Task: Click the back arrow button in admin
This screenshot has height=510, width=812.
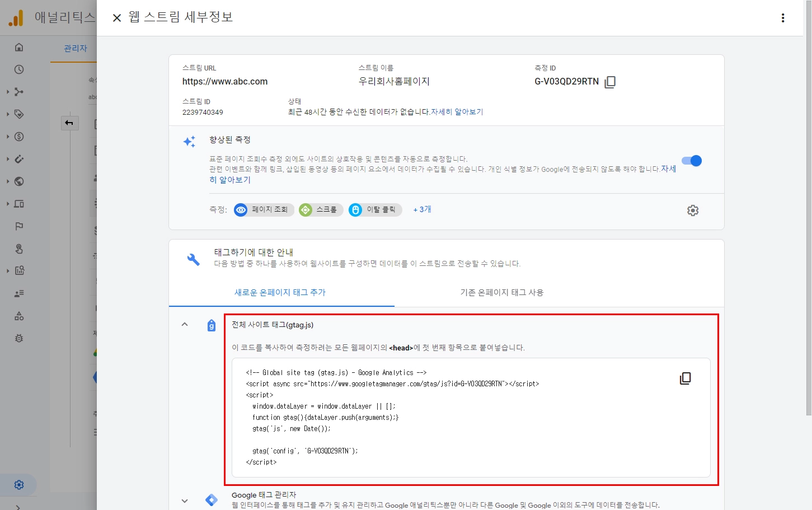Action: point(69,123)
